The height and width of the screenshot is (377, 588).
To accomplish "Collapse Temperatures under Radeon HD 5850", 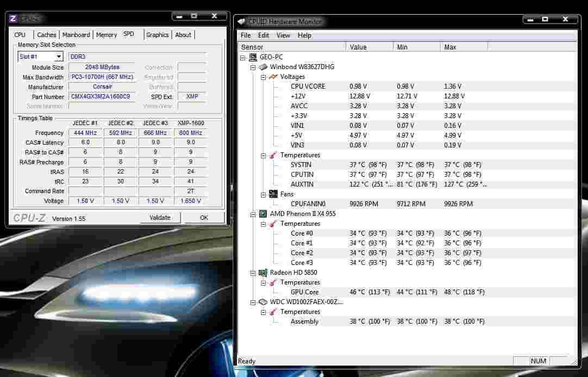I will tap(263, 283).
